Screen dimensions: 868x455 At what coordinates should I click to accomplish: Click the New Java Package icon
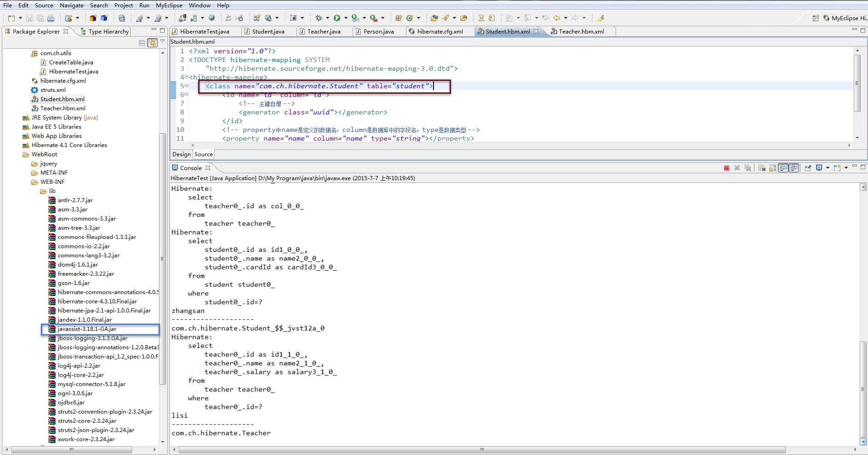coord(399,18)
